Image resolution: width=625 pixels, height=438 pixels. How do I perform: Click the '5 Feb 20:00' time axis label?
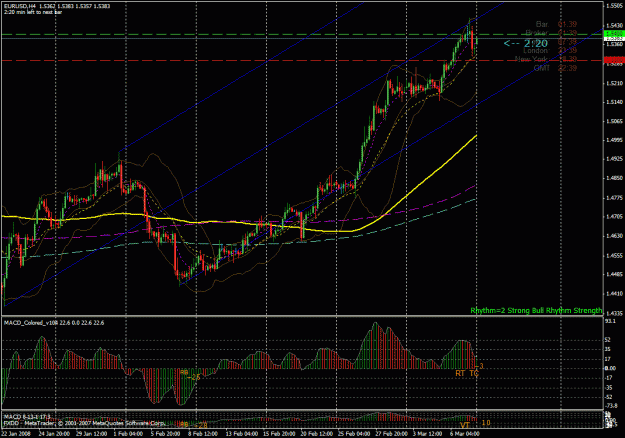tap(165, 434)
